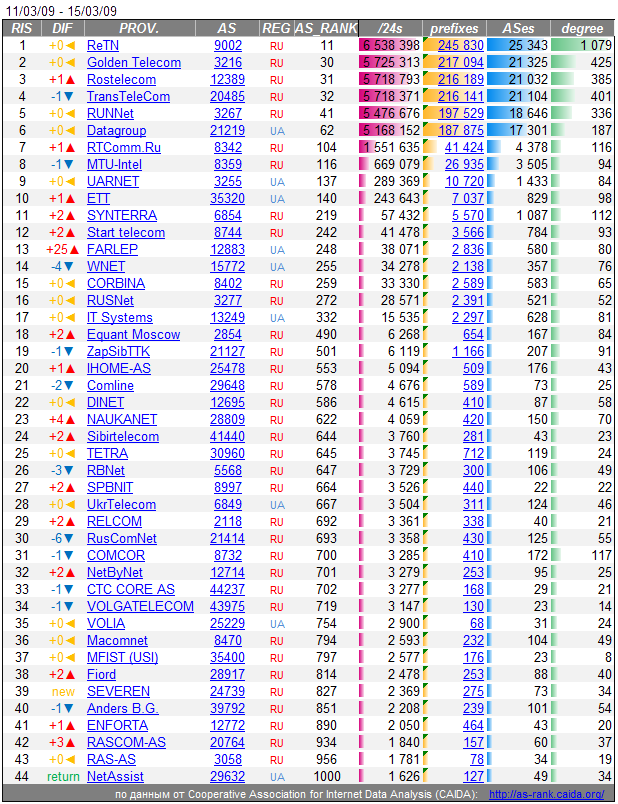The height and width of the screenshot is (804, 618).
Task: Open AS number 20485 link
Action: [x=228, y=96]
